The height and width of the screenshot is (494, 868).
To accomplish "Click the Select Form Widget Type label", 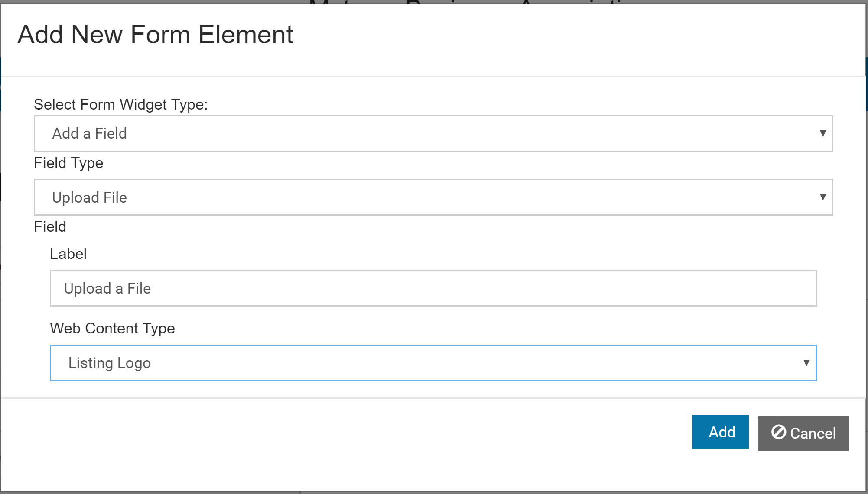I will [121, 104].
